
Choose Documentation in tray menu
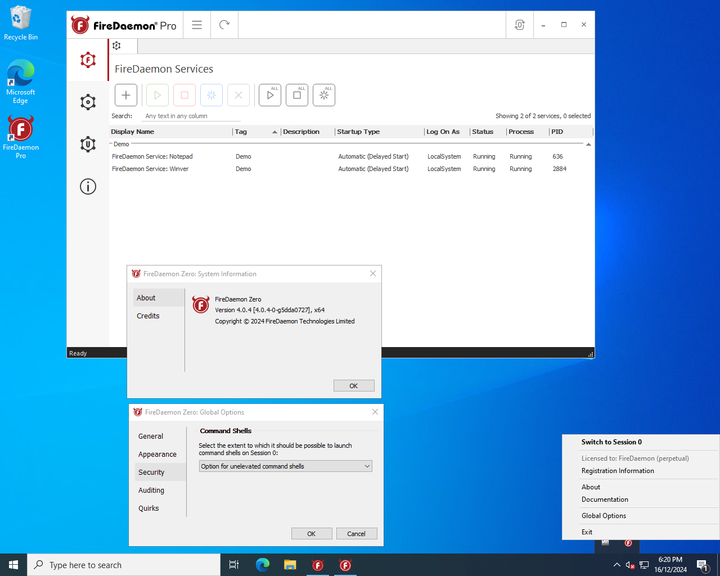(641, 499)
